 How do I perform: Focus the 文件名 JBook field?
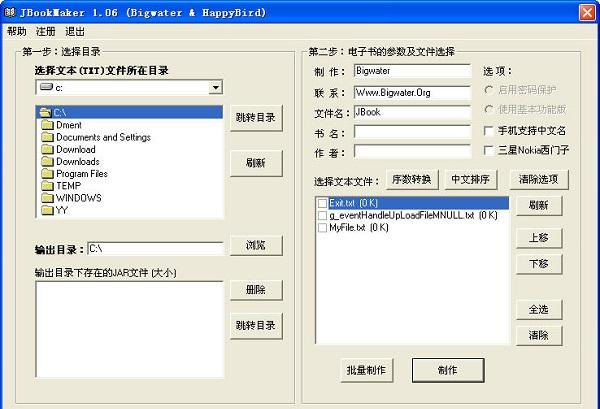(412, 112)
